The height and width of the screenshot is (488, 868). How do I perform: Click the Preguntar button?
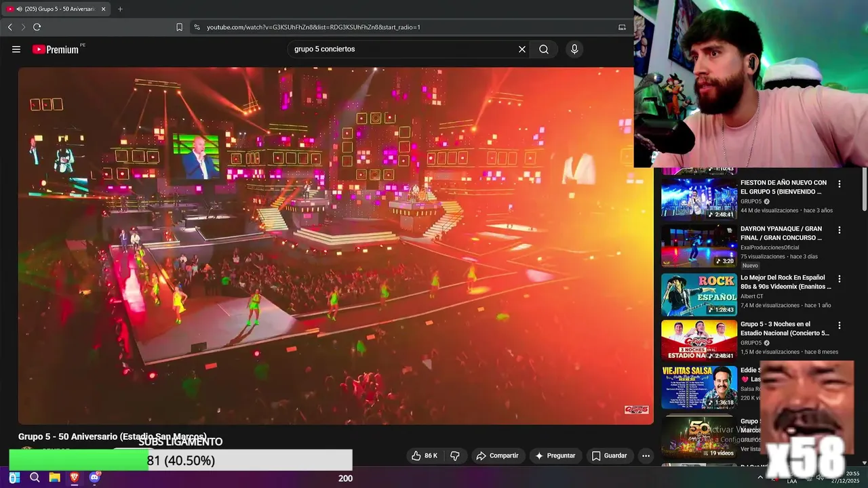[555, 455]
